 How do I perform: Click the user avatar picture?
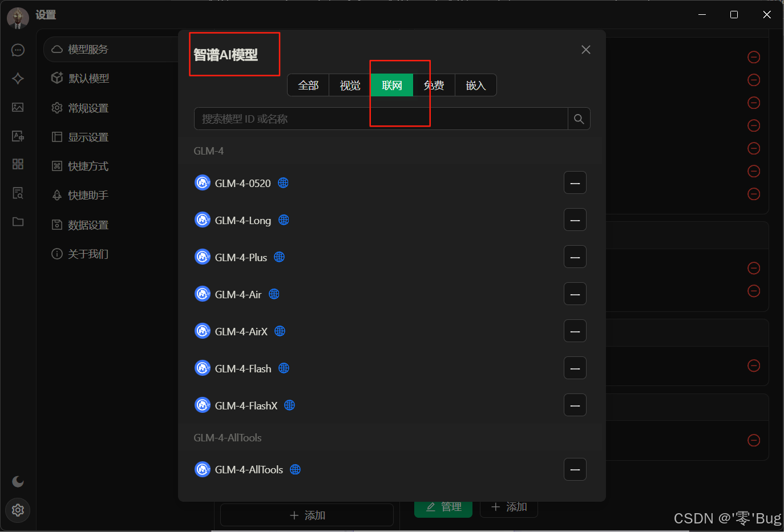tap(18, 18)
